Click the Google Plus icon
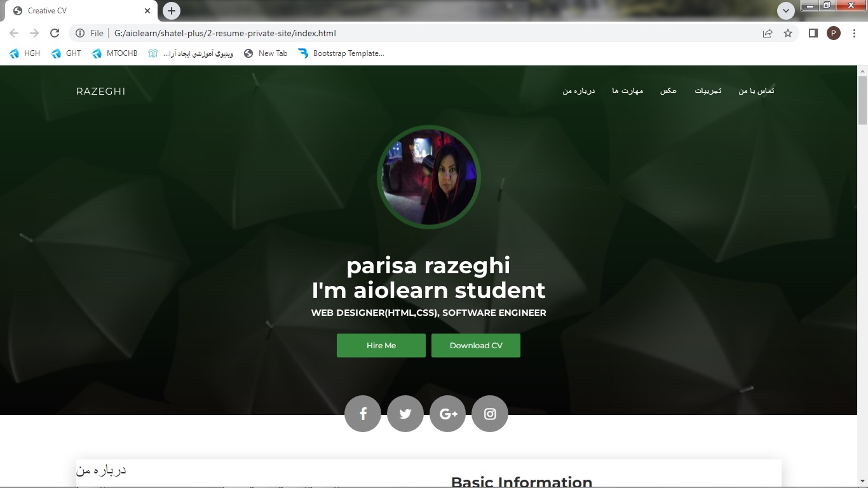 tap(448, 414)
